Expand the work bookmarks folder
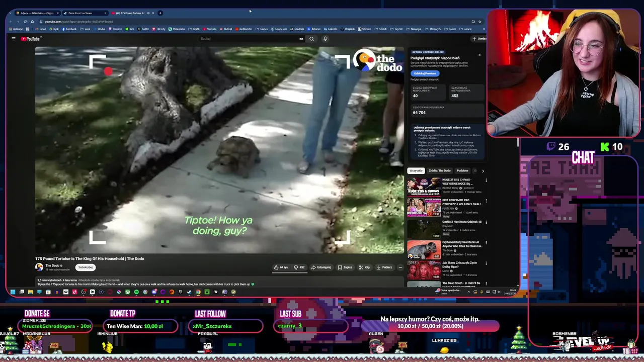The height and width of the screenshot is (362, 644). click(85, 29)
